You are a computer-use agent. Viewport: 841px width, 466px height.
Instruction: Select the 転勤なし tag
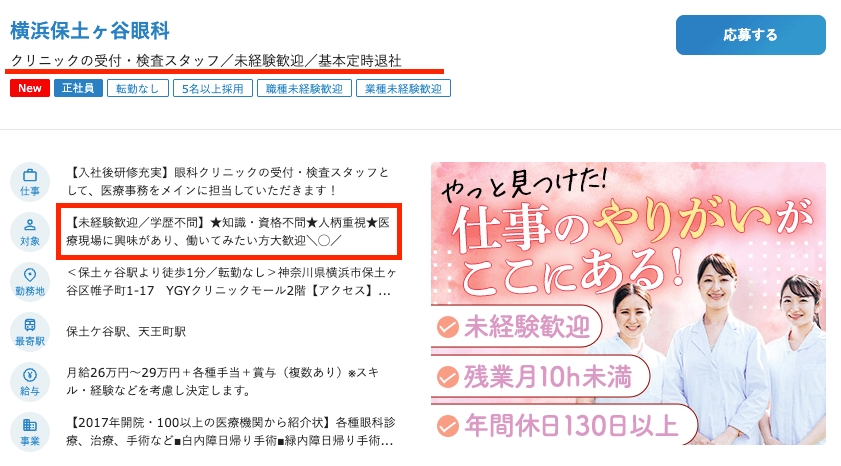[138, 88]
